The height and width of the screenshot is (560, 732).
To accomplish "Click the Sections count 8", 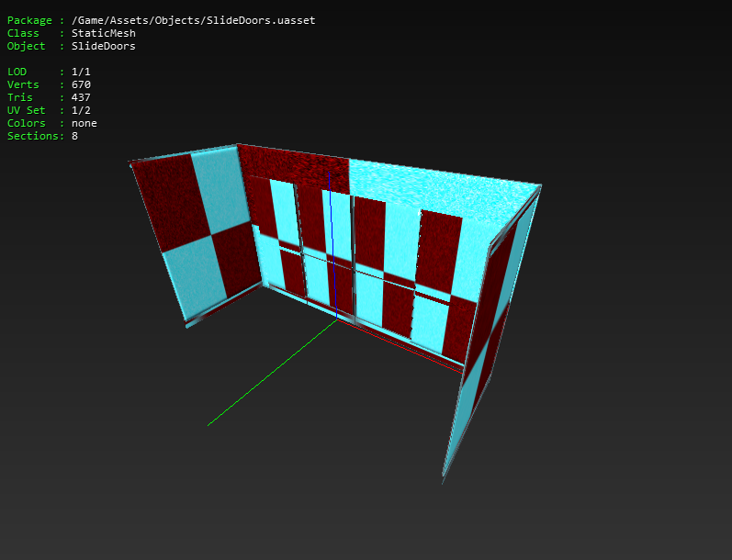I will 74,136.
